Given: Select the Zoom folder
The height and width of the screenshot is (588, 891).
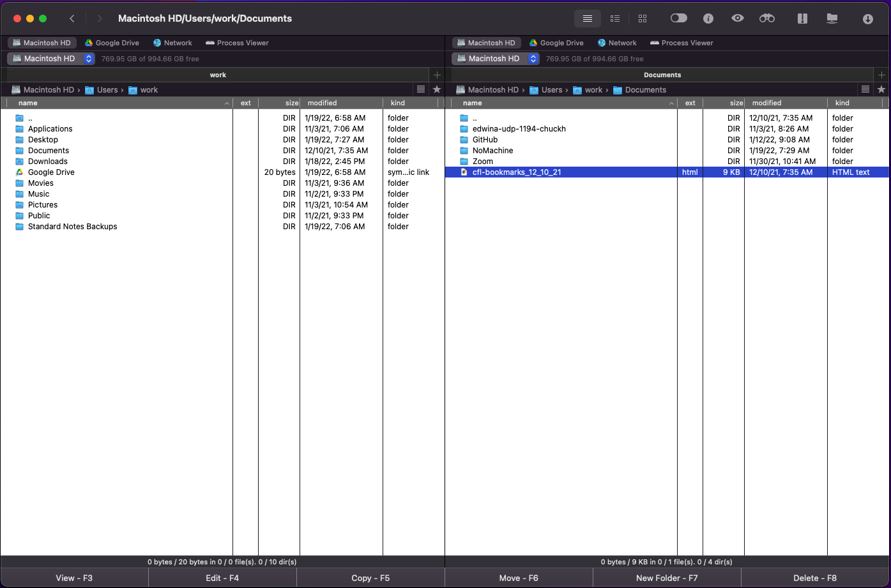Looking at the screenshot, I should [x=667, y=162].
